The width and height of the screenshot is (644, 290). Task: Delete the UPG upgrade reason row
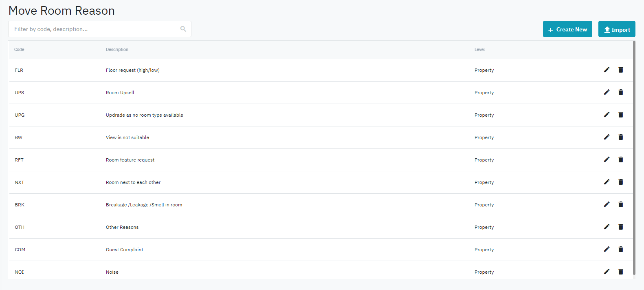621,115
